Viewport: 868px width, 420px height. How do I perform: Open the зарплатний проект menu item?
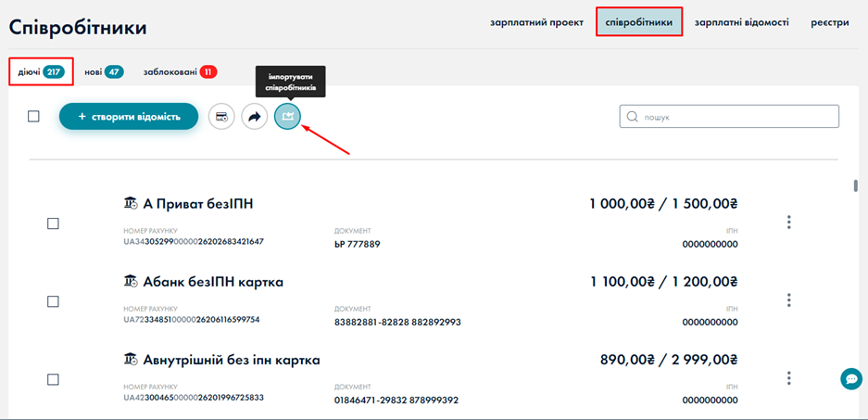click(x=536, y=23)
